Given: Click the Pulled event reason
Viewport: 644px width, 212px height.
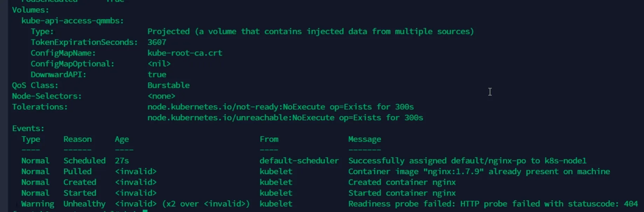Looking at the screenshot, I should click(77, 172).
